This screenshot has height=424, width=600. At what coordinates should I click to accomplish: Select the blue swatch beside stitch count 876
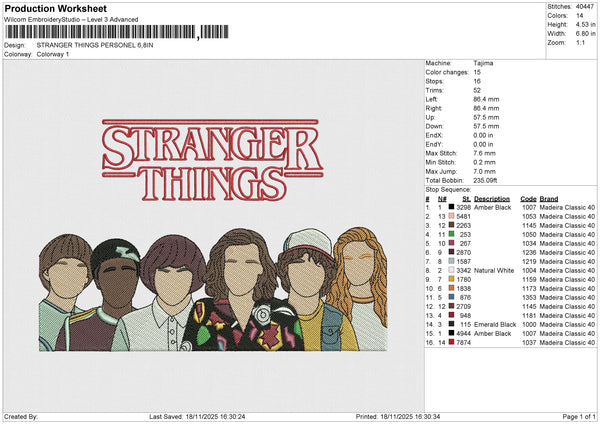pos(451,297)
